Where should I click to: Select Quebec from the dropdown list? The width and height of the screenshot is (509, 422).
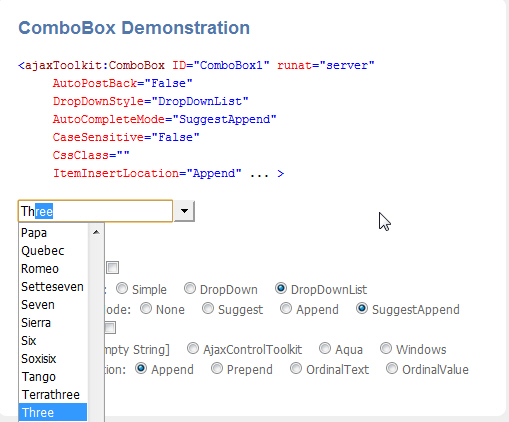coord(53,251)
